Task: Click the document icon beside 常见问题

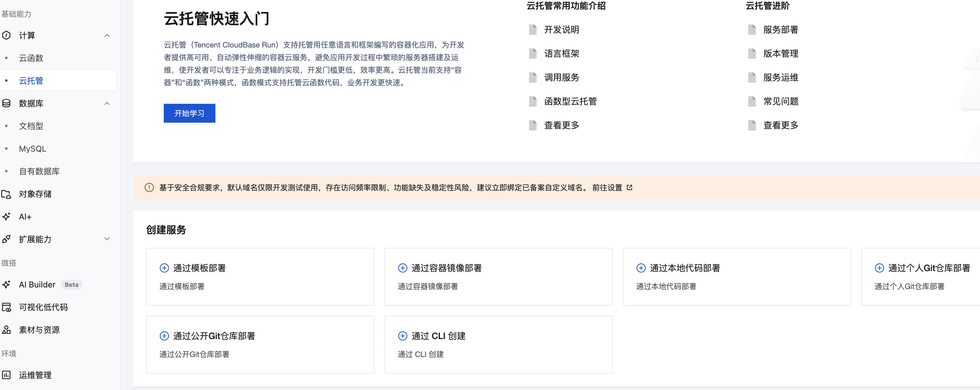Action: pyautogui.click(x=752, y=102)
